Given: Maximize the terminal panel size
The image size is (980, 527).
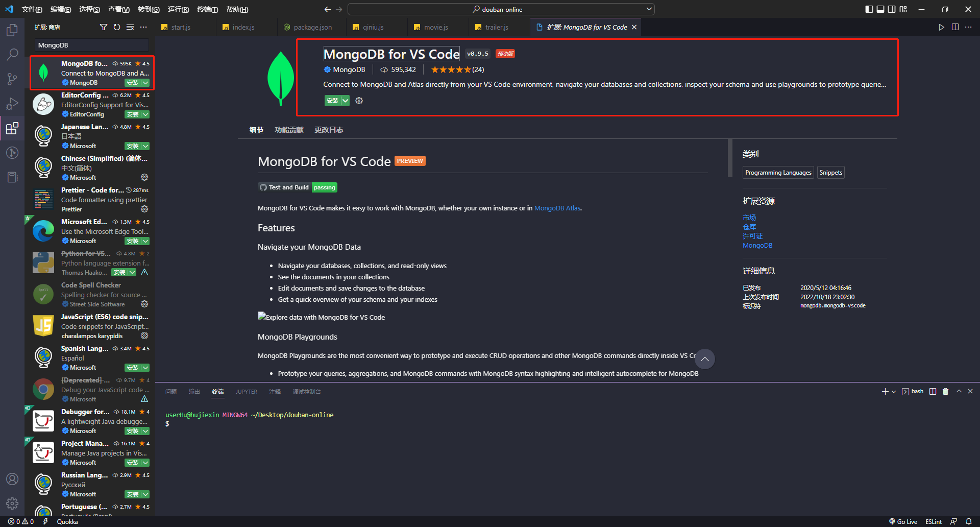Looking at the screenshot, I should coord(959,392).
